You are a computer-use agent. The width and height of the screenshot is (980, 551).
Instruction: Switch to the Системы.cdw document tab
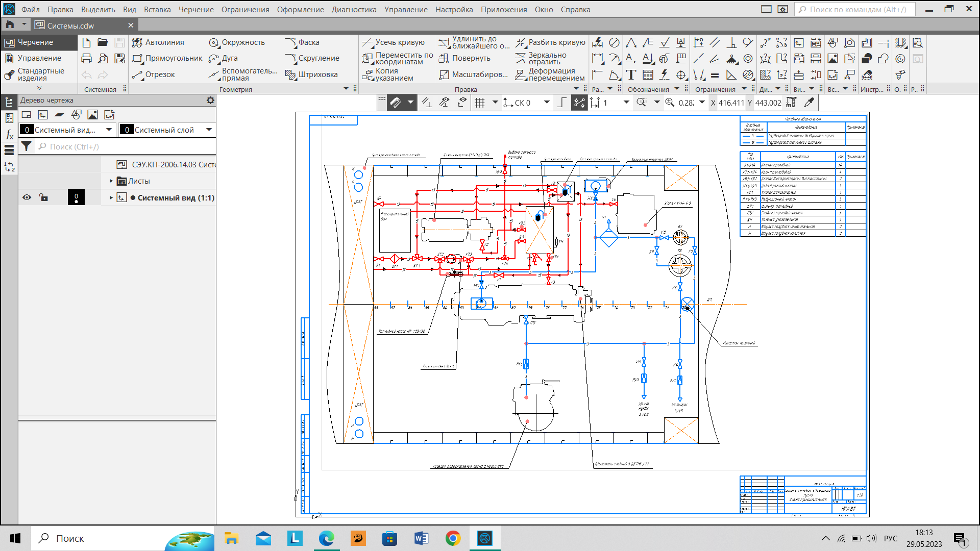(84, 26)
